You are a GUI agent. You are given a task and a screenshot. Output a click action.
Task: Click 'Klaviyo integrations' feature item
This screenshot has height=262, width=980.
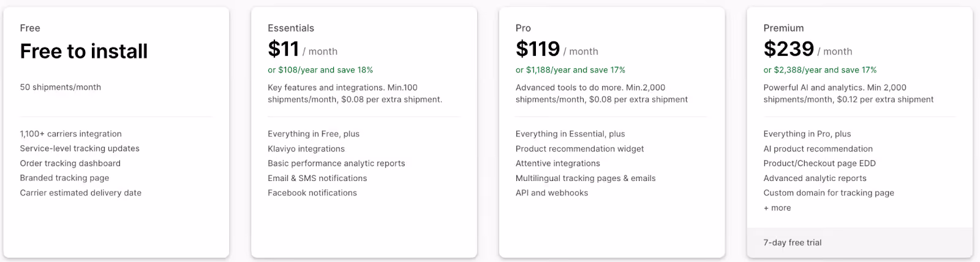306,148
